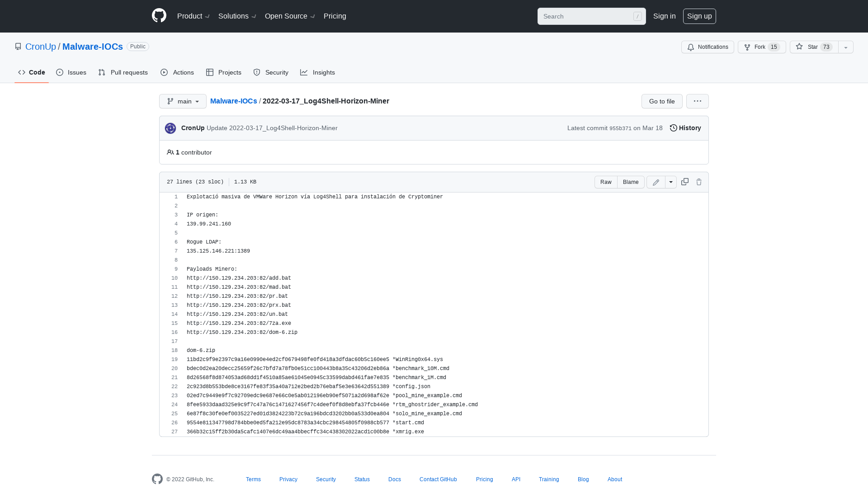868x488 pixels.
Task: Switch to the Projects tab
Action: [224, 72]
